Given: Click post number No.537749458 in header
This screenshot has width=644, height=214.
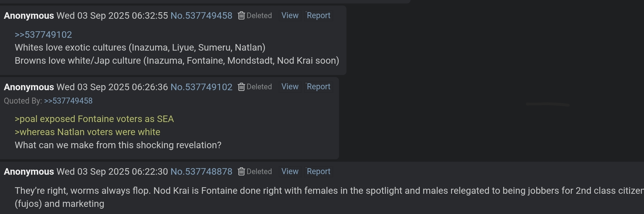Looking at the screenshot, I should (201, 15).
